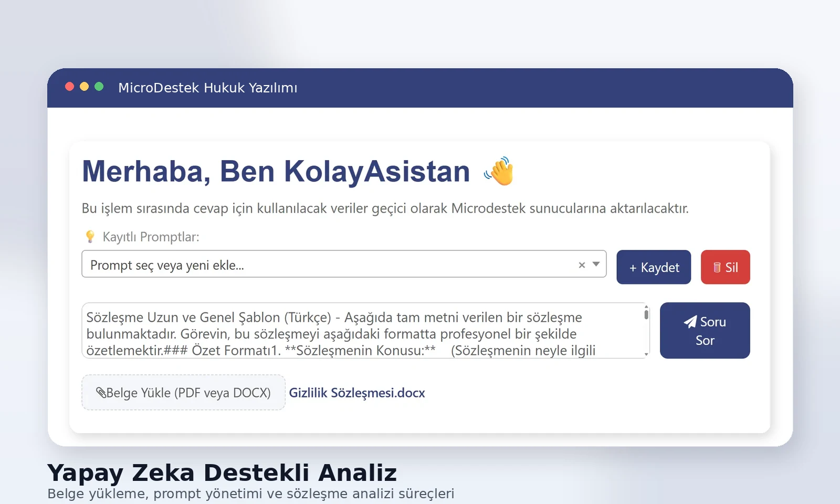Viewport: 840px width, 504px height.
Task: Click the MicroDestek Hukuk Yazılımı title bar
Action: [x=208, y=88]
